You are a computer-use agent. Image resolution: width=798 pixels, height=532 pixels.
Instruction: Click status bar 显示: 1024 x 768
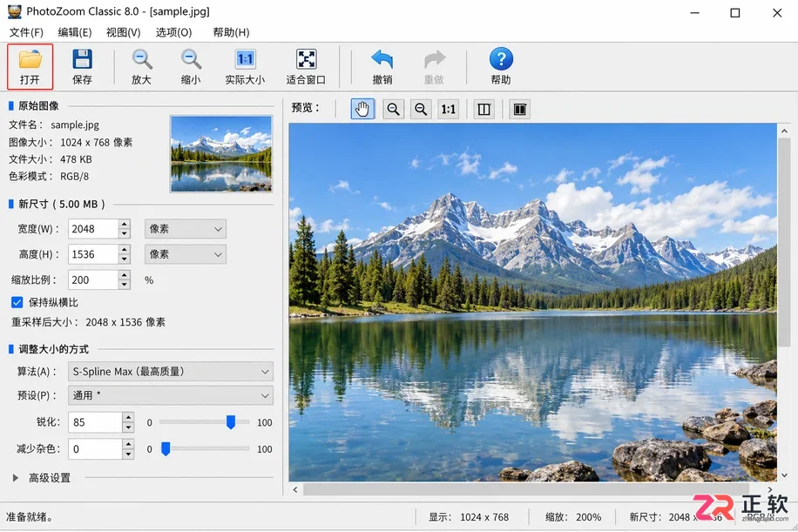click(x=468, y=517)
